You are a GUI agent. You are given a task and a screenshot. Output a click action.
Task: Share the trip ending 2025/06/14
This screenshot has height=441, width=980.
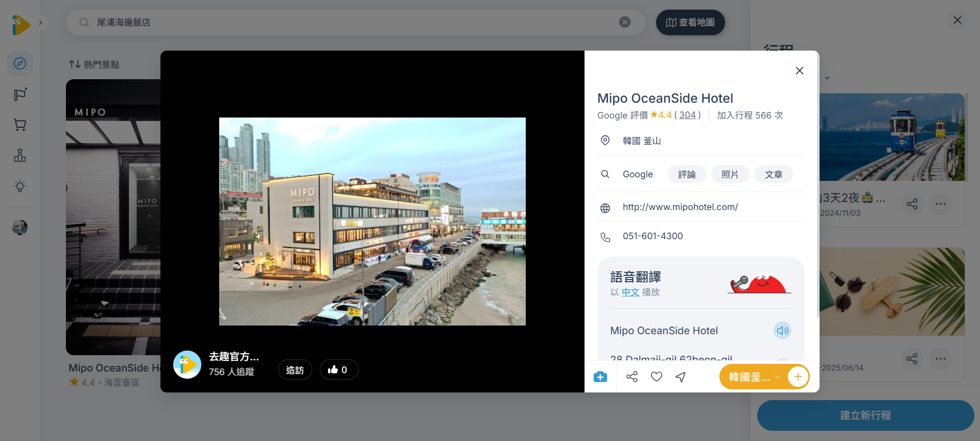point(912,359)
